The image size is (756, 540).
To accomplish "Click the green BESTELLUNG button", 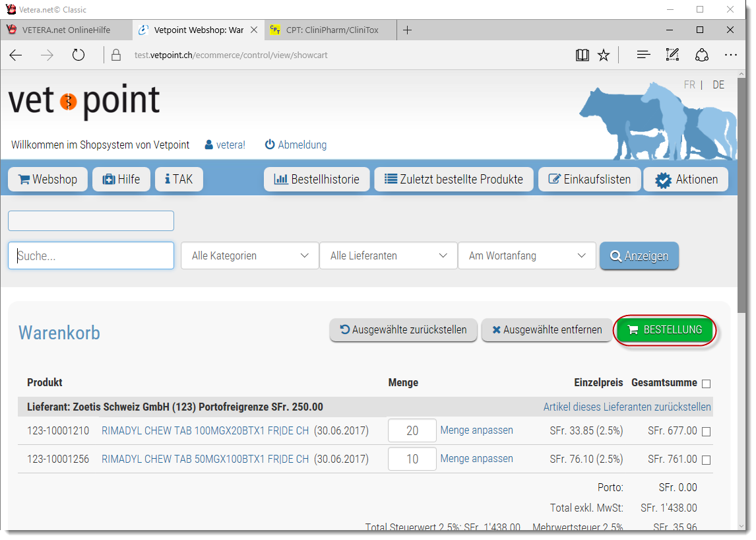I will (x=664, y=329).
